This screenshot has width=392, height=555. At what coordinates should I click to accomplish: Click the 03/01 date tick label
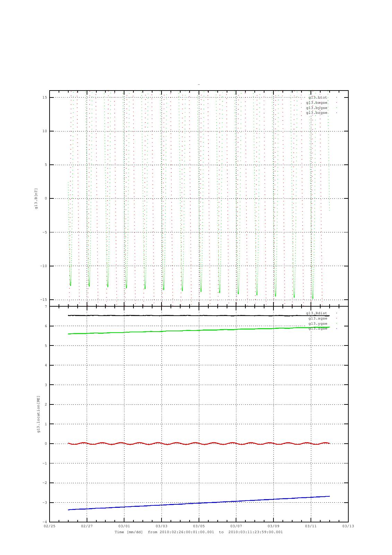click(124, 526)
